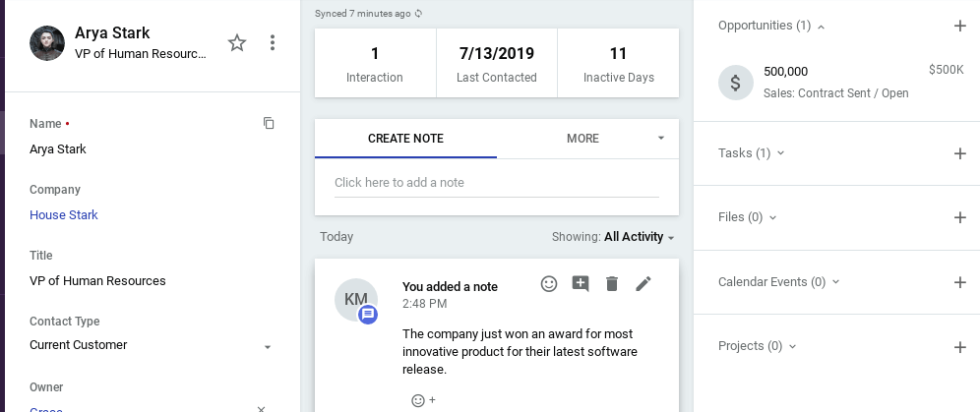Screen dimensions: 980x412
Task: Click Arya Stark's profile picture
Action: [47, 43]
